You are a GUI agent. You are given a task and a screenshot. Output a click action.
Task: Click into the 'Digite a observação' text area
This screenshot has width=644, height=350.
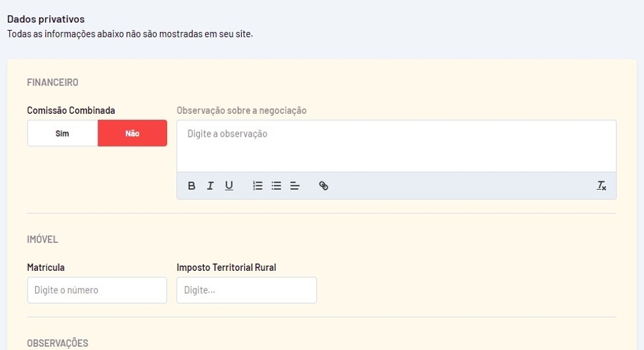pos(396,146)
